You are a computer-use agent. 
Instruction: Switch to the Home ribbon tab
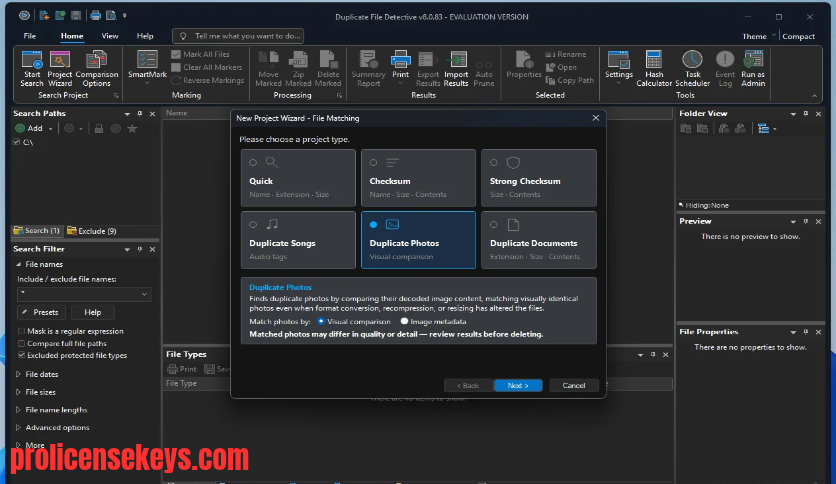pos(71,36)
